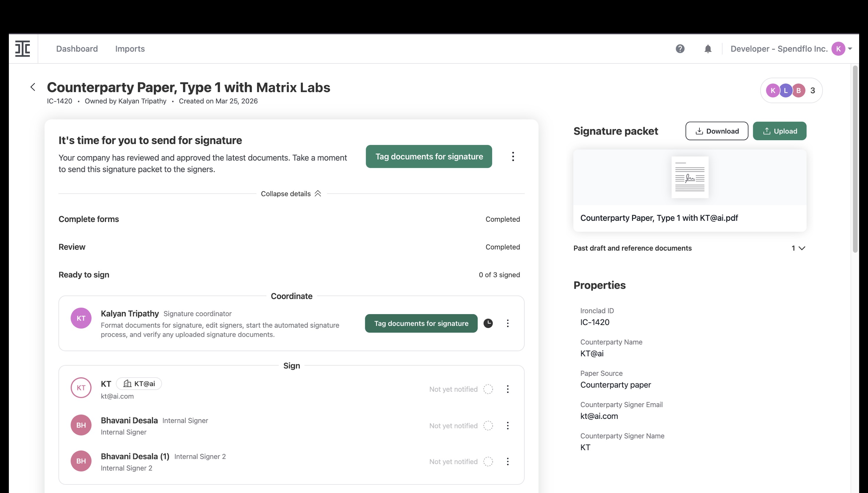Open more options for Bhavani Desala Internal Signer
Image resolution: width=868 pixels, height=493 pixels.
click(508, 426)
